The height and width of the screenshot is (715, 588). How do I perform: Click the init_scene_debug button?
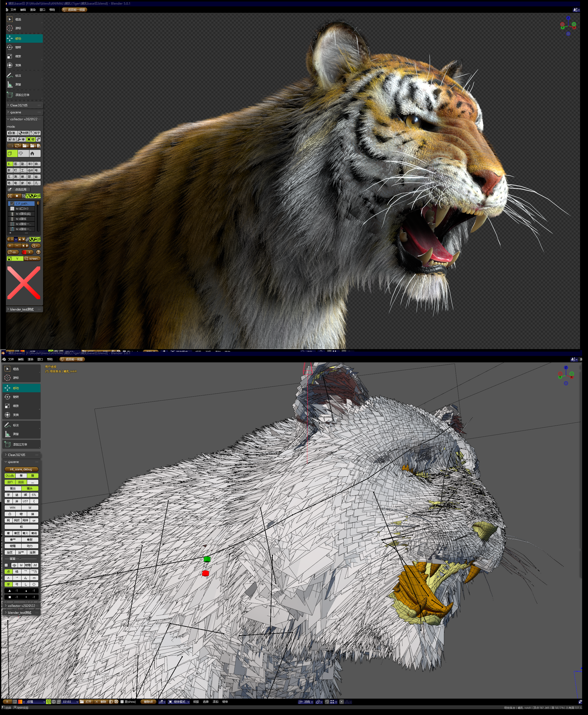[x=21, y=469]
